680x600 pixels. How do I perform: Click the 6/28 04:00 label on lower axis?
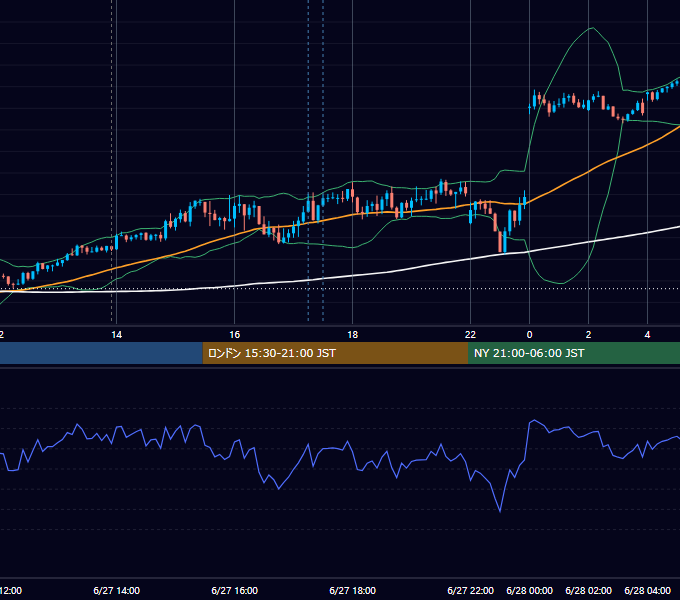coord(647,590)
